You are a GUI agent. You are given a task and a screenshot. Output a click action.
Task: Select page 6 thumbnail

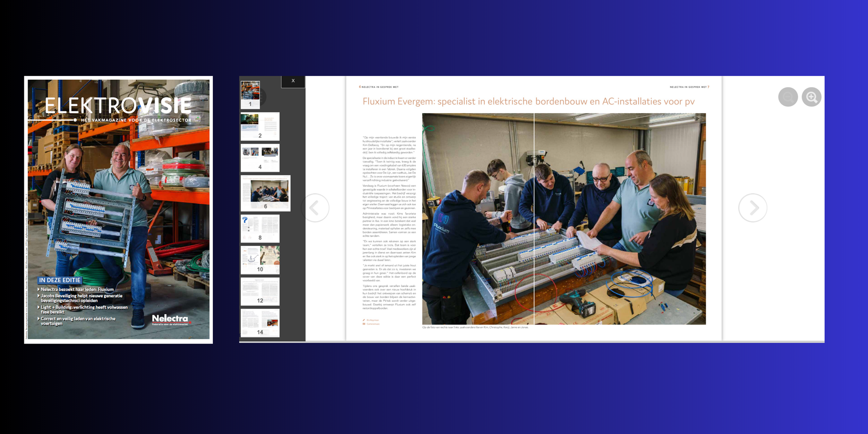(x=265, y=193)
